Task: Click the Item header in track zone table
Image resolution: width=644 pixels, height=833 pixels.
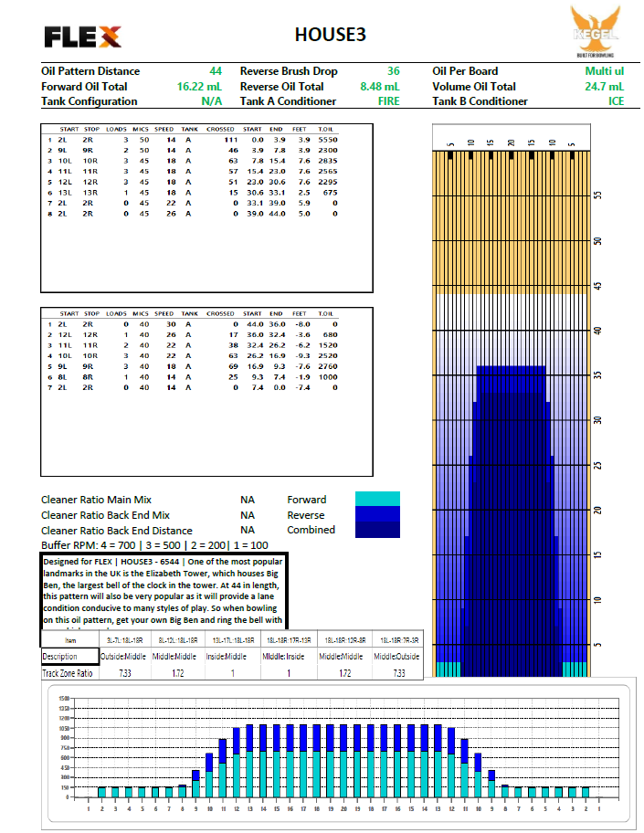Action: coord(70,640)
